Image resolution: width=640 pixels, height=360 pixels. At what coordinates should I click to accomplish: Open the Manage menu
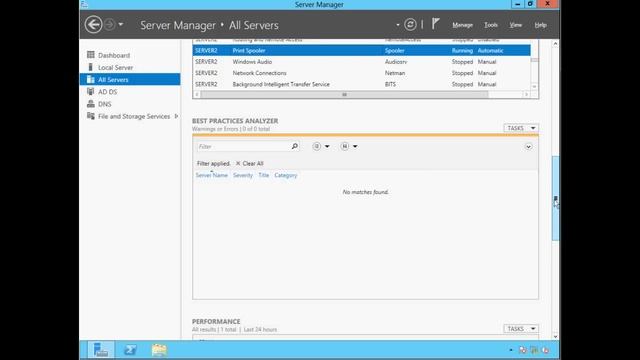(x=462, y=25)
